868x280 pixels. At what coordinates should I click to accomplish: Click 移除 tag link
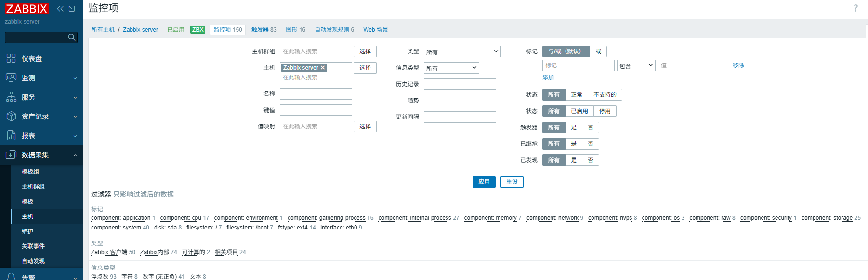(738, 65)
